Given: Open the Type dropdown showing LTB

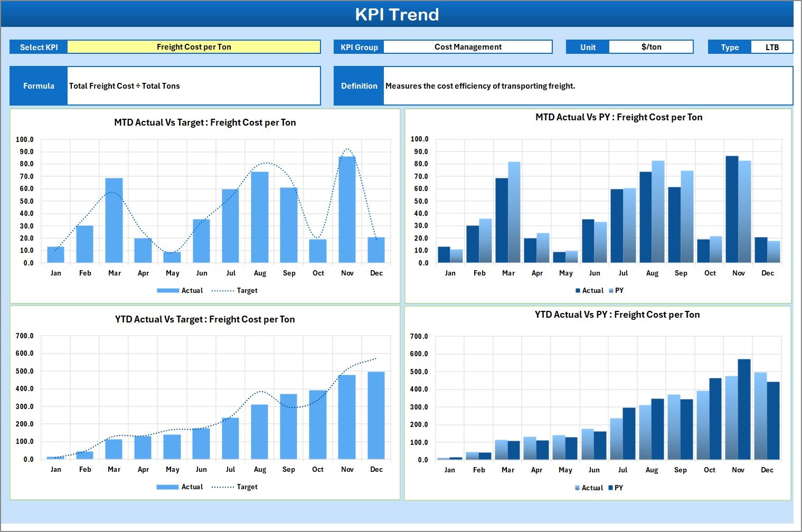Looking at the screenshot, I should click(x=772, y=46).
